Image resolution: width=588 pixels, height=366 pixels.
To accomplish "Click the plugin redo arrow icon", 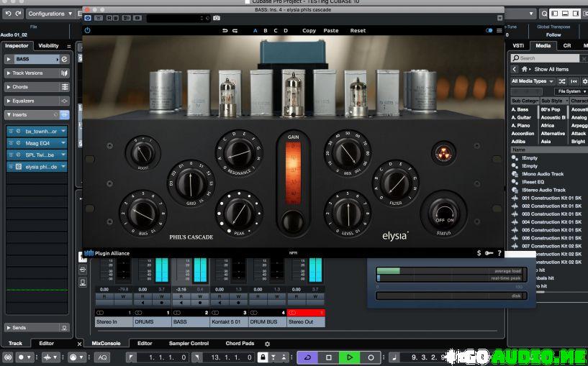I will coord(235,31).
